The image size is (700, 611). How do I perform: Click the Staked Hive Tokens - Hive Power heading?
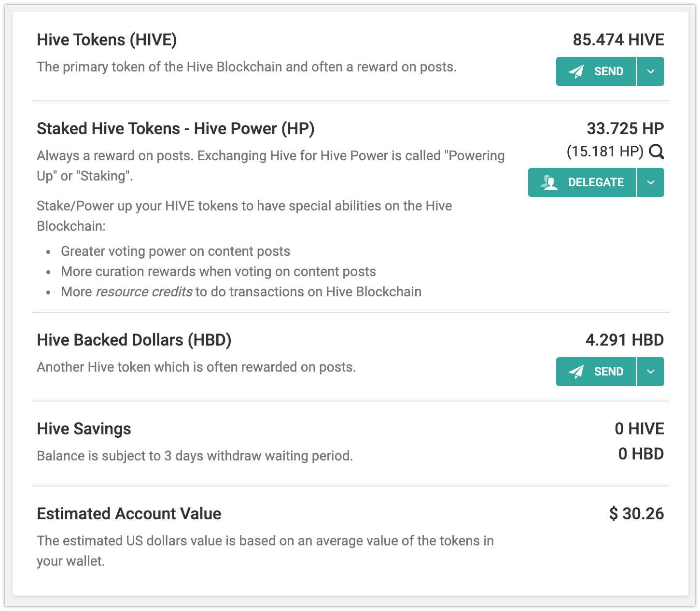(176, 128)
